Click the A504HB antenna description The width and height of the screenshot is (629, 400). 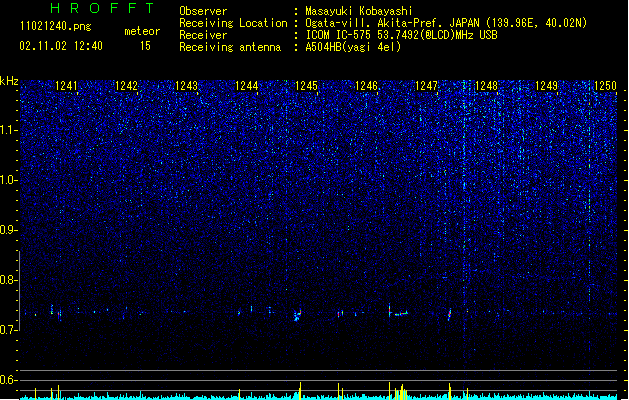pyautogui.click(x=353, y=47)
